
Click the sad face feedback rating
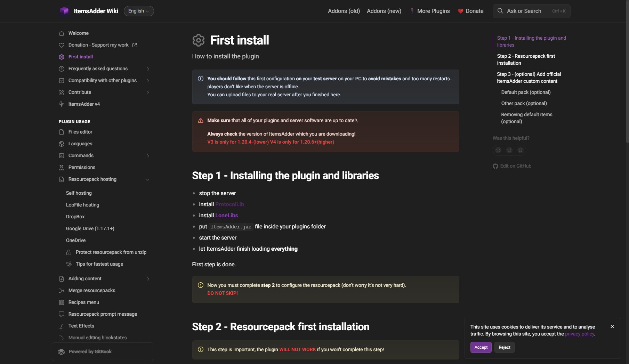point(498,150)
